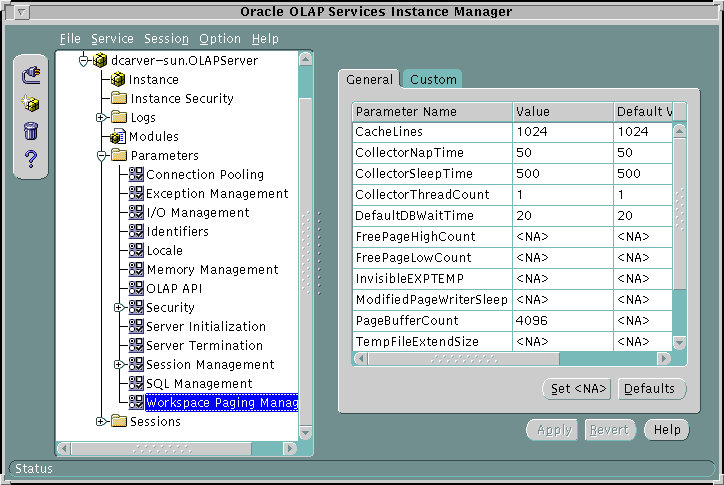Switch to the General tab
Screen dimensions: 724x485
pyautogui.click(x=369, y=79)
